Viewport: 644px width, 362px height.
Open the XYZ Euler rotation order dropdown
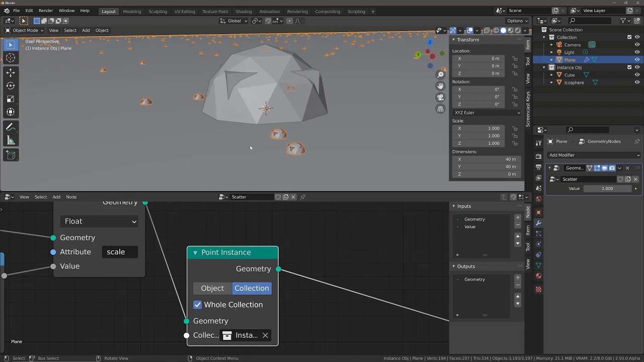coord(486,112)
